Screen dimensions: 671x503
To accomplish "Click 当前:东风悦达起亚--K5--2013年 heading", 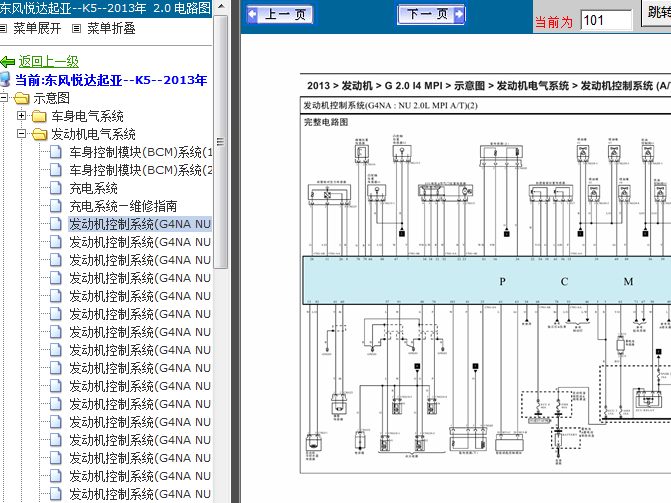I will tap(111, 80).
